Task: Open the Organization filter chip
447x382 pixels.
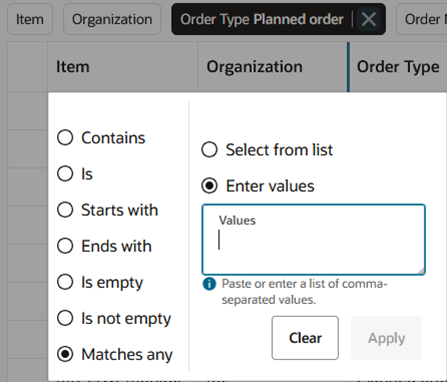Action: point(112,19)
